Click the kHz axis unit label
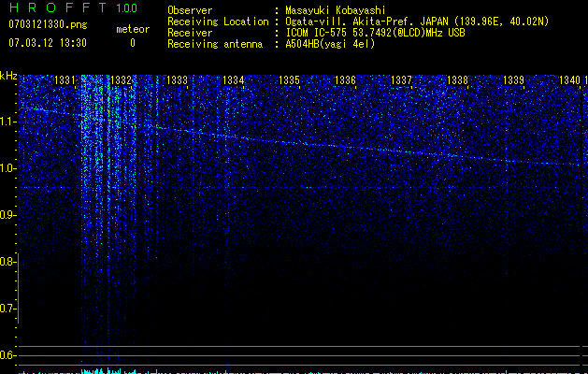 (x=8, y=76)
